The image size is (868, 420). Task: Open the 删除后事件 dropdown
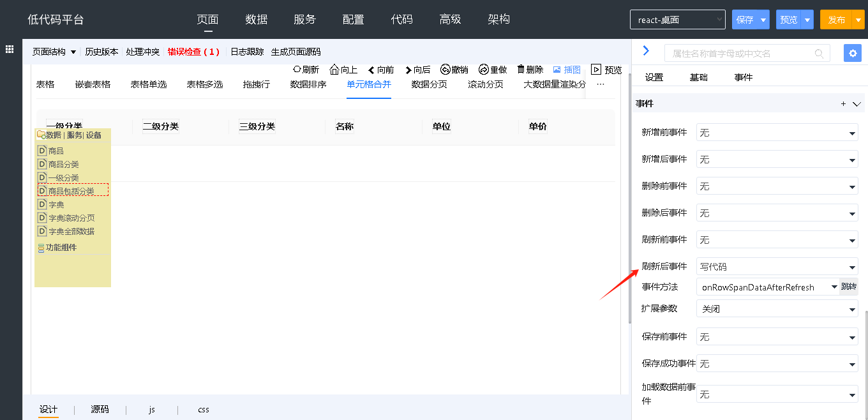(777, 213)
